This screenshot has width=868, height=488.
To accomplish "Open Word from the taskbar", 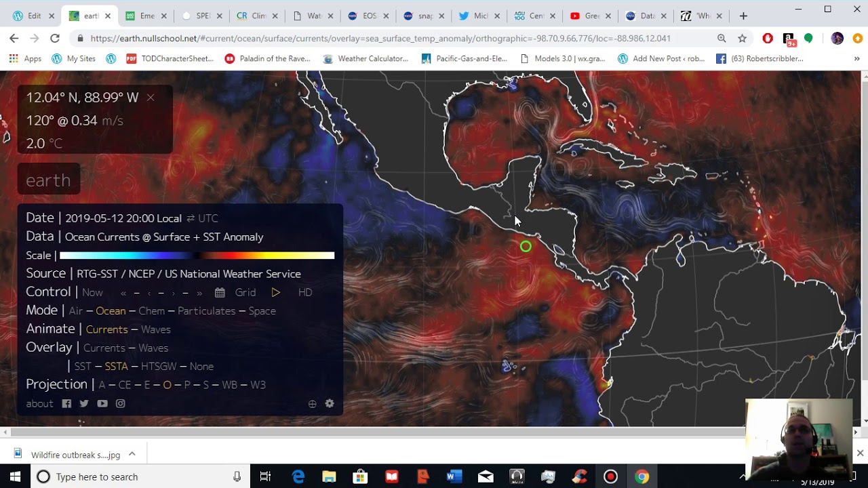I will pos(454,476).
